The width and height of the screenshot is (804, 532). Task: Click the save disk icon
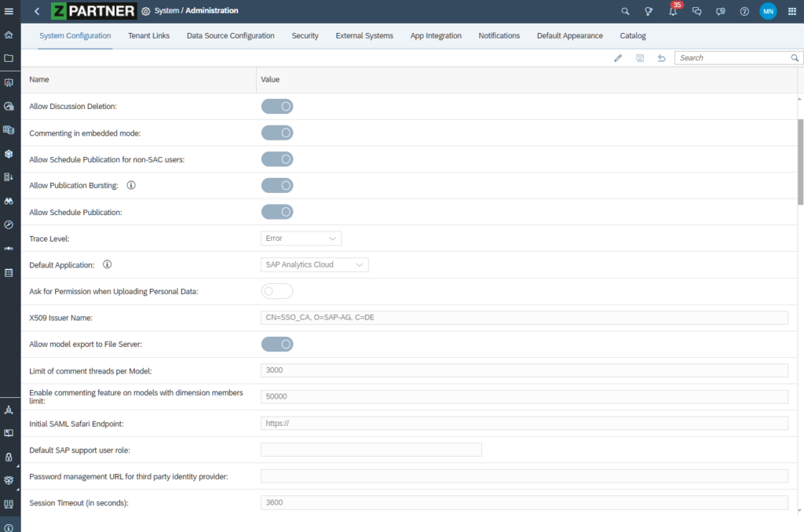click(x=640, y=58)
